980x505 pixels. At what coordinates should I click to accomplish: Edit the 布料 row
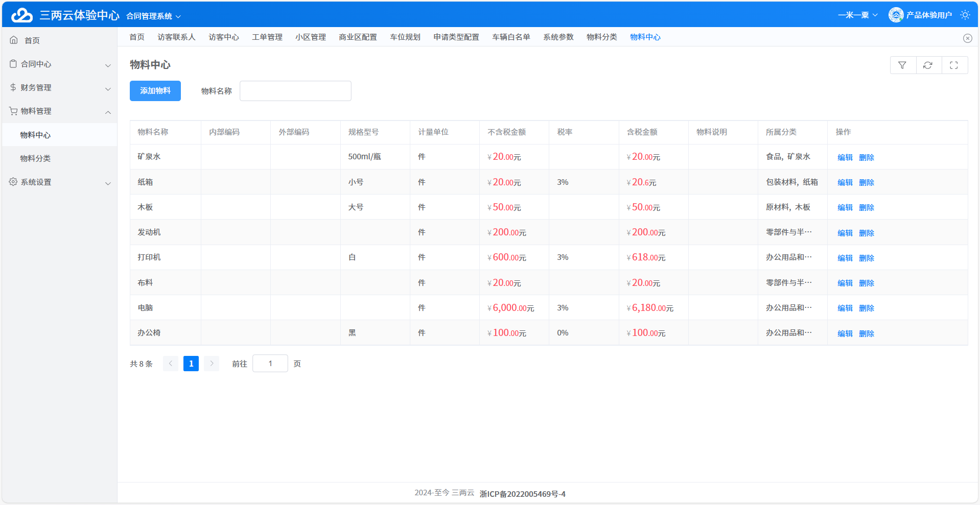coord(845,283)
